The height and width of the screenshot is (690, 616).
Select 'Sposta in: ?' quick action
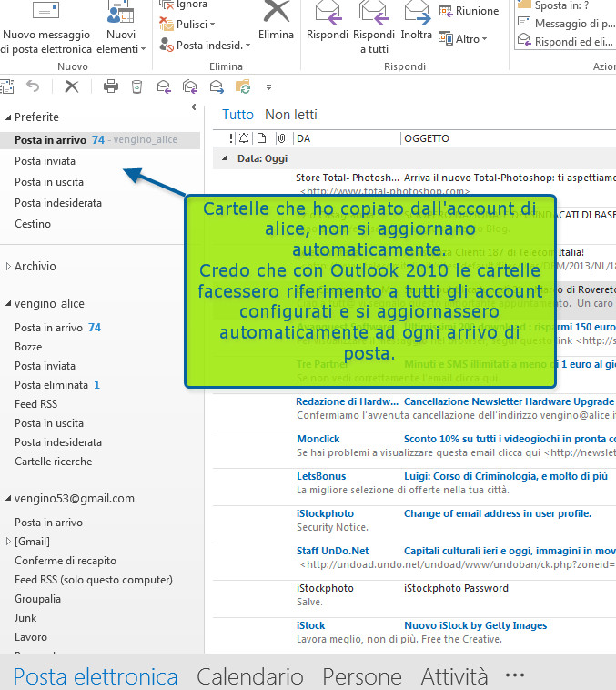pyautogui.click(x=553, y=5)
